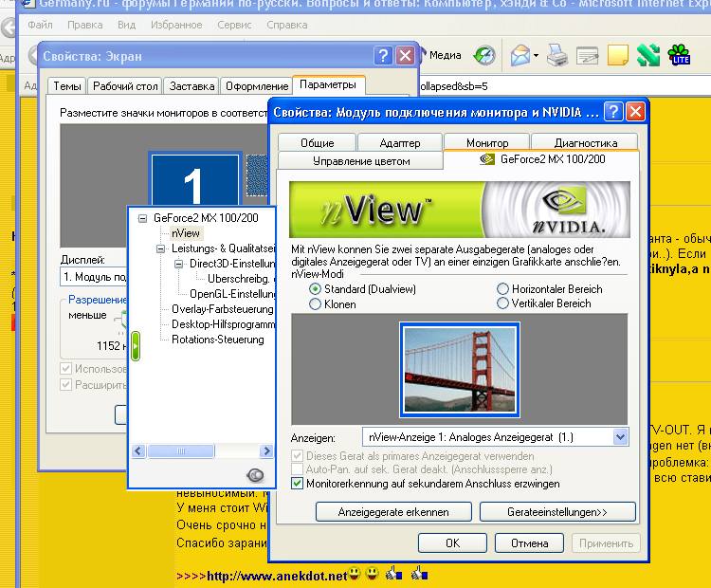Screen dimensions: 711x588
Task: Open the Справка menu in Internet Explorer
Action: (x=287, y=25)
